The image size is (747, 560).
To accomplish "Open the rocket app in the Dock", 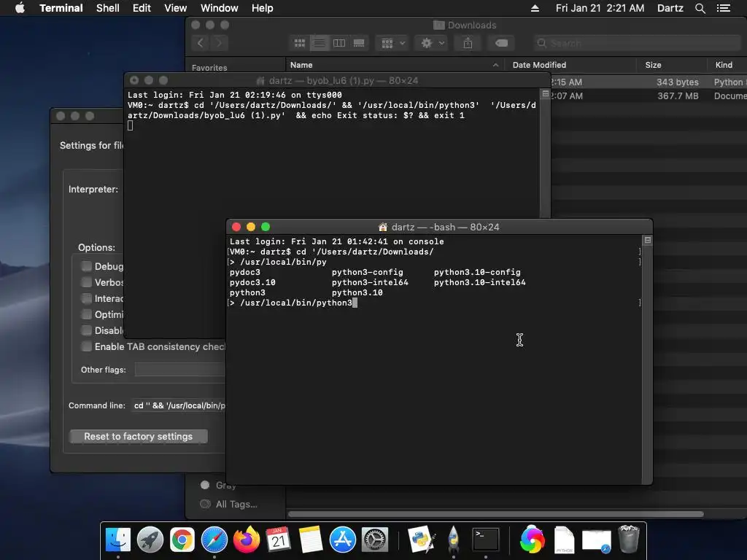I will click(454, 540).
